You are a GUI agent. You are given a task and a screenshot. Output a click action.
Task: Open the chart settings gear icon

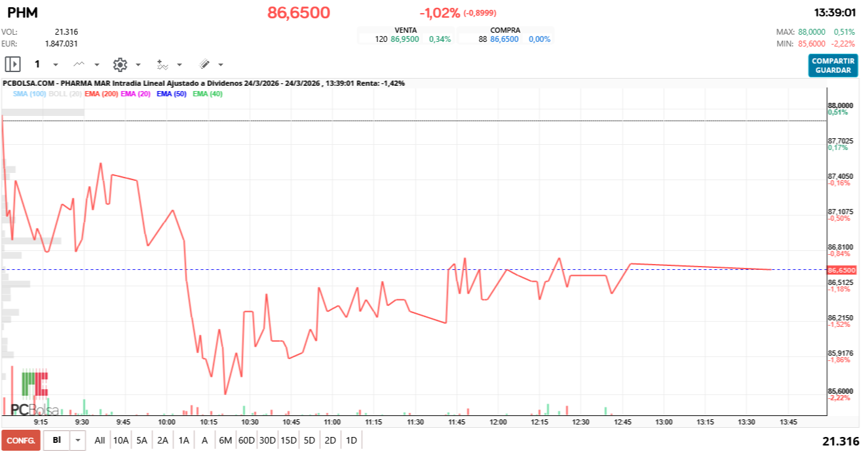pyautogui.click(x=120, y=64)
